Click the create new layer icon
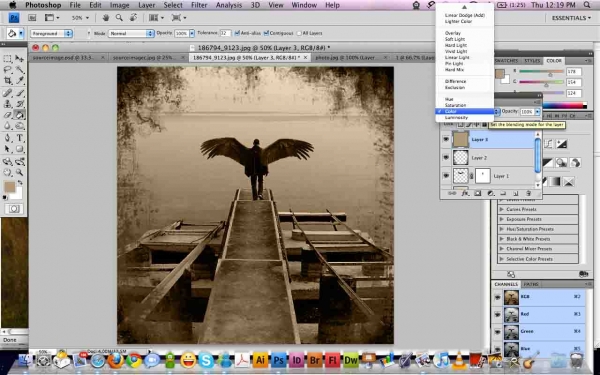Image resolution: width=600 pixels, height=375 pixels. coord(515,194)
